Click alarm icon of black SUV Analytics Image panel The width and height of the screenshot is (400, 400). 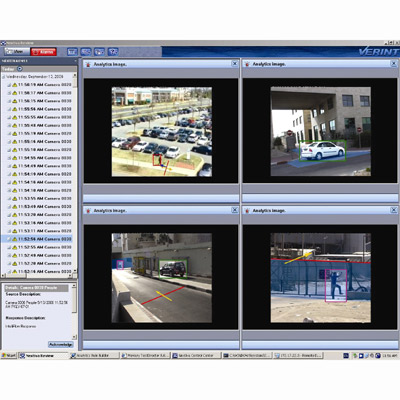(x=88, y=211)
